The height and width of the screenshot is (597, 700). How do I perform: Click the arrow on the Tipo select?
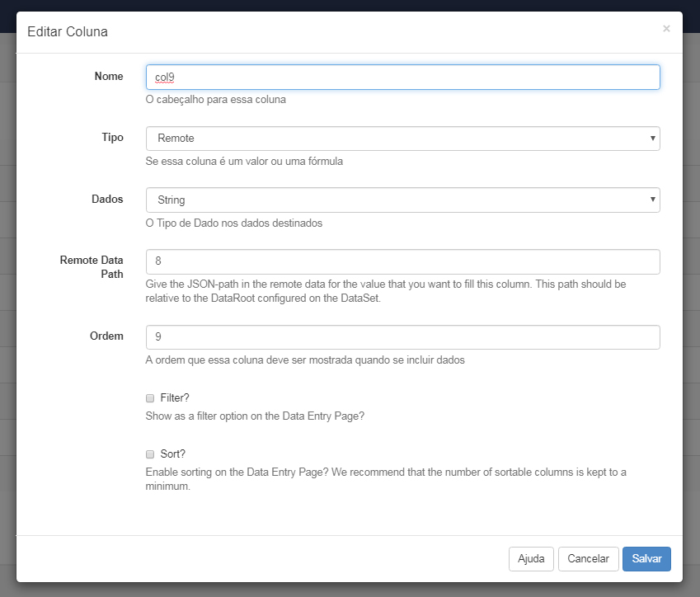pos(652,139)
